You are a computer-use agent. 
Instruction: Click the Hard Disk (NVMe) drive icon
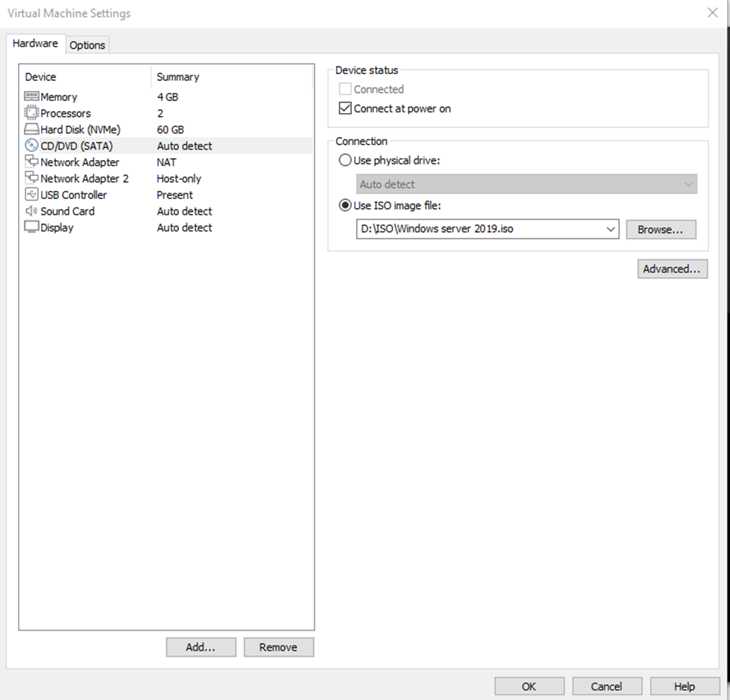pyautogui.click(x=31, y=129)
